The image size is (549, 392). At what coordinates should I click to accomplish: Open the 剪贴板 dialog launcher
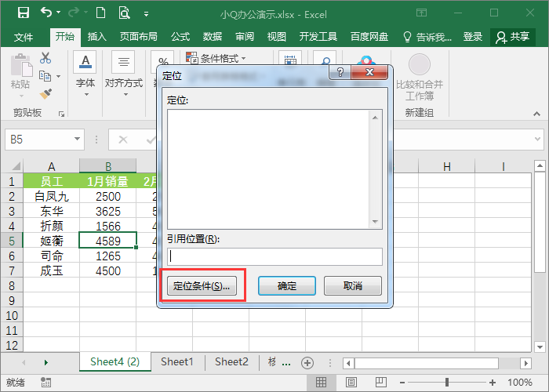coord(62,114)
